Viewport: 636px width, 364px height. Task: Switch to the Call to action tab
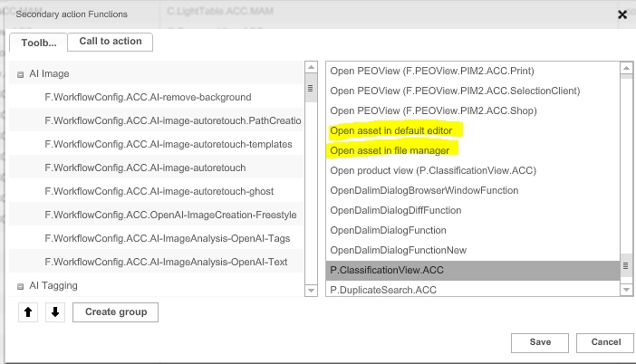[x=110, y=42]
